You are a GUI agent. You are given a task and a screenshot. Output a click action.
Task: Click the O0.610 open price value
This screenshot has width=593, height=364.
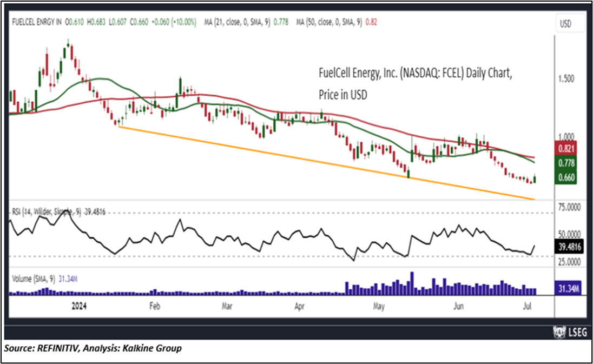pos(75,22)
